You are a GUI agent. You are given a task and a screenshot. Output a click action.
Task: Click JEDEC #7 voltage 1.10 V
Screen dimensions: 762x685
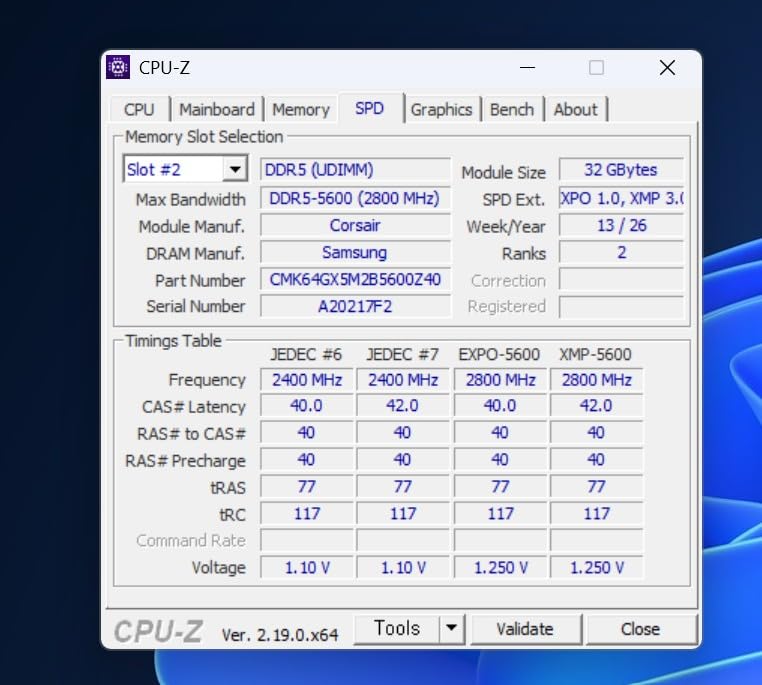tap(403, 567)
